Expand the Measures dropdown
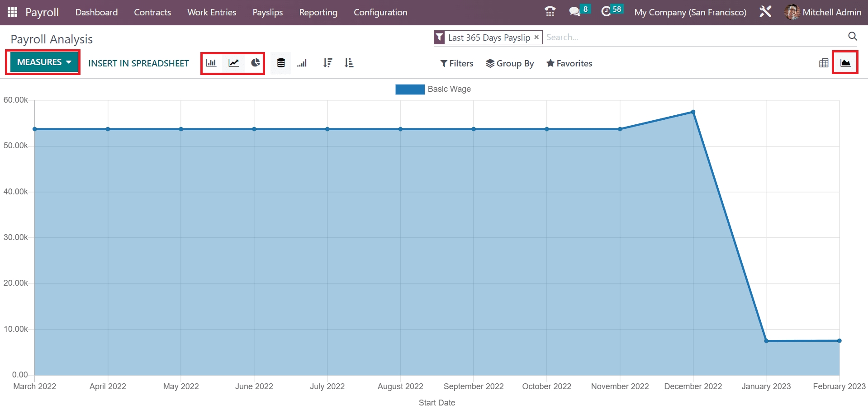This screenshot has height=410, width=868. point(44,62)
